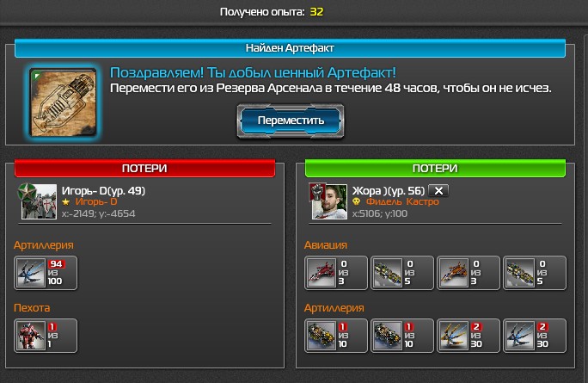Click coordinates x:-2149; y:-4654
588x383 pixels.
tap(98, 213)
